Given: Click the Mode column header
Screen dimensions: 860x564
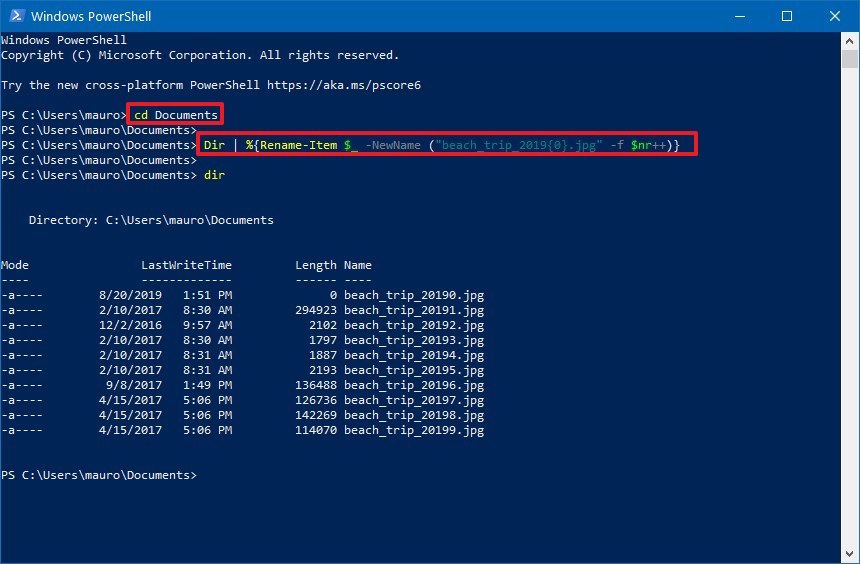Looking at the screenshot, I should point(15,265).
